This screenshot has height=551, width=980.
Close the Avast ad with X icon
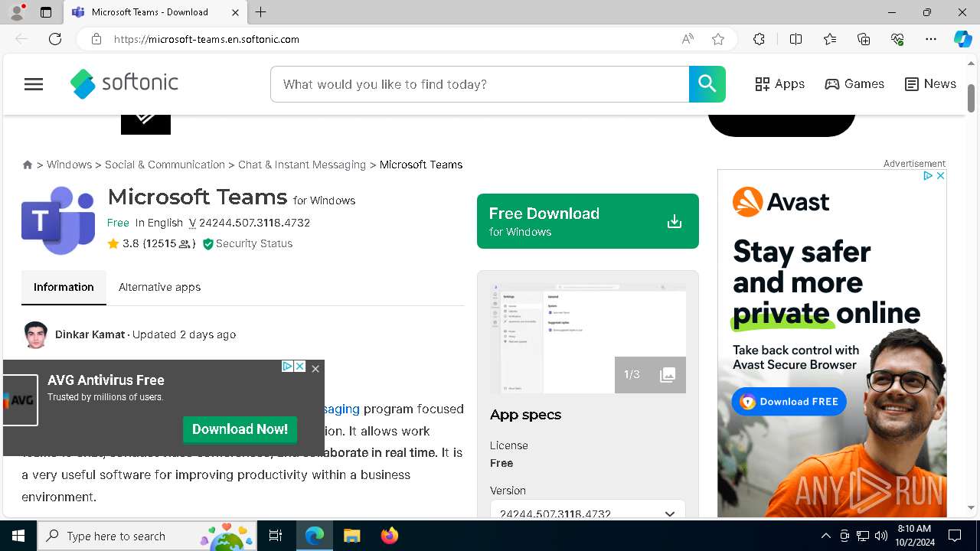pyautogui.click(x=940, y=175)
